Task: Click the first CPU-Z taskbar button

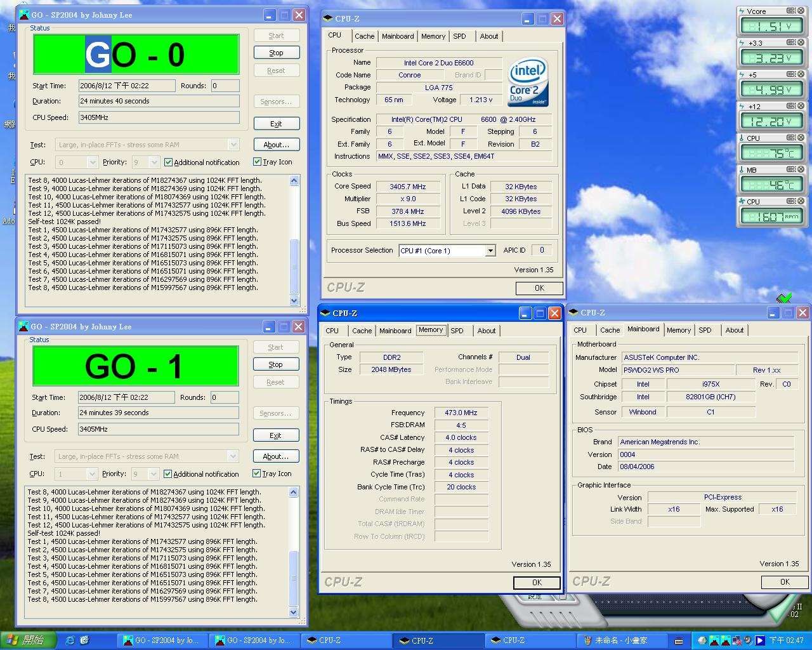Action: point(346,640)
